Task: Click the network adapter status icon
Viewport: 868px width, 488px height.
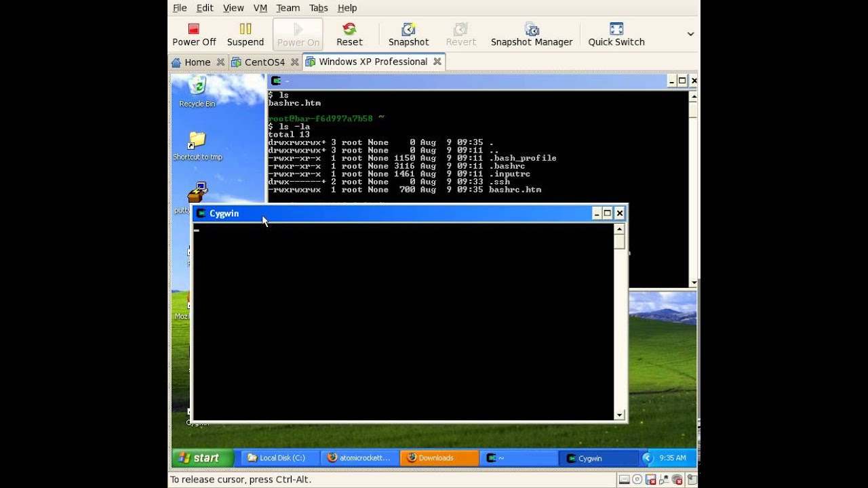Action: point(665,480)
